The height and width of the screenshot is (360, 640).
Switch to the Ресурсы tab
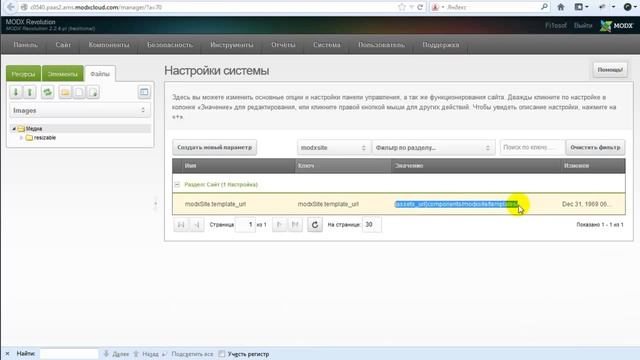pyautogui.click(x=23, y=74)
